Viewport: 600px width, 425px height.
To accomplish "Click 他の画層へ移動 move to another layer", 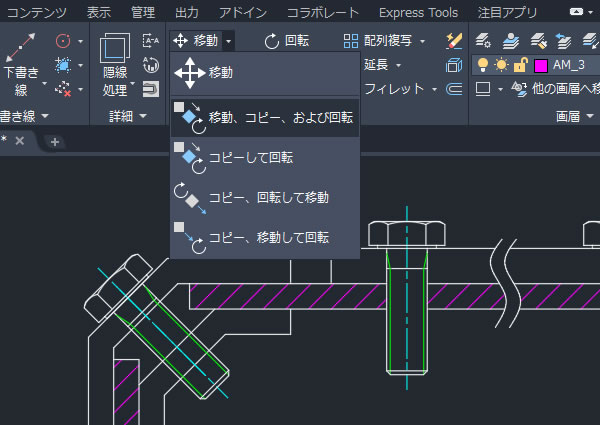I will point(556,89).
